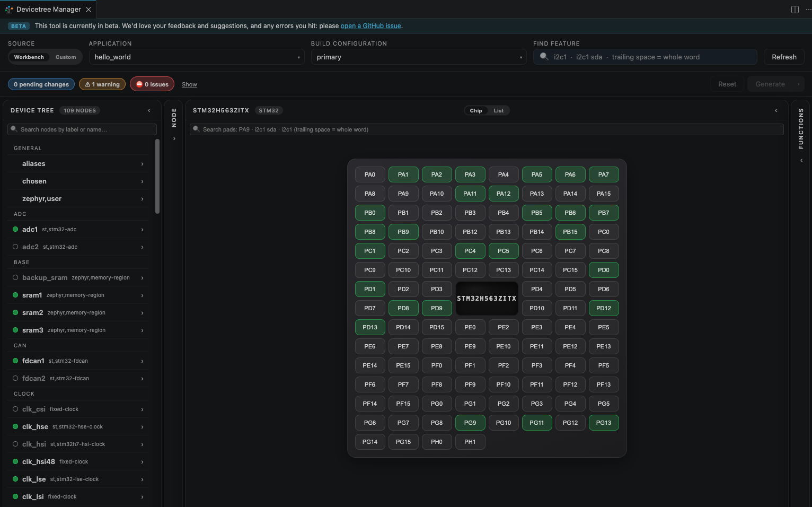Click the pad search magnifier icon
Viewport: 812px width, 507px height.
(x=196, y=129)
